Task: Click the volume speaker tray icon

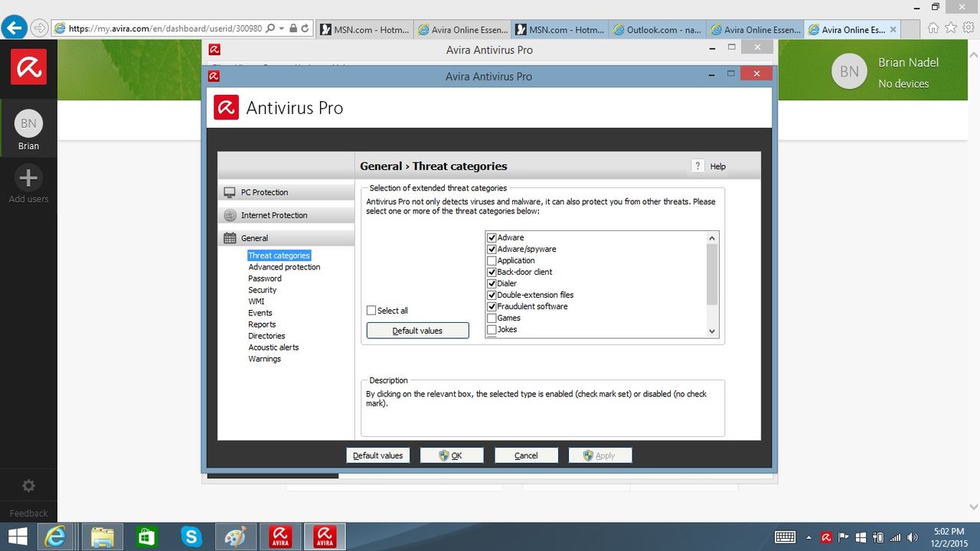Action: coord(912,537)
